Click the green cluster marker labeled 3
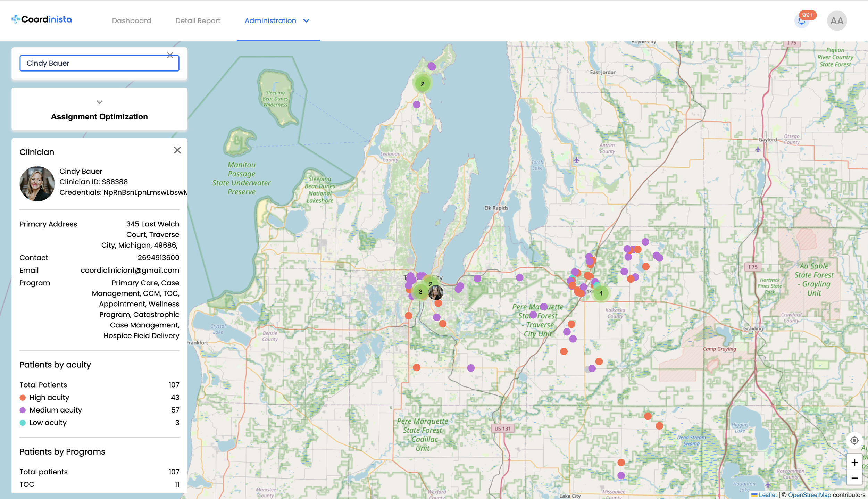This screenshot has height=499, width=868. coord(420,292)
